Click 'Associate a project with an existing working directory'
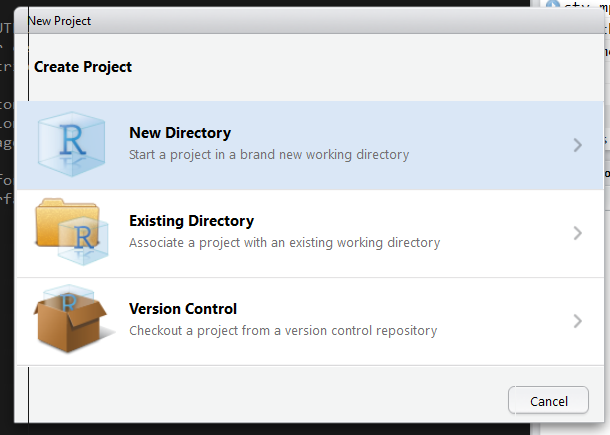The image size is (610, 435). [x=284, y=243]
